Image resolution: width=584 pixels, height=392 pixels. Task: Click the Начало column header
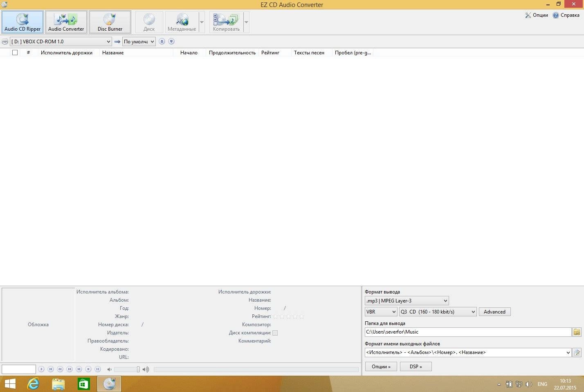coord(189,52)
